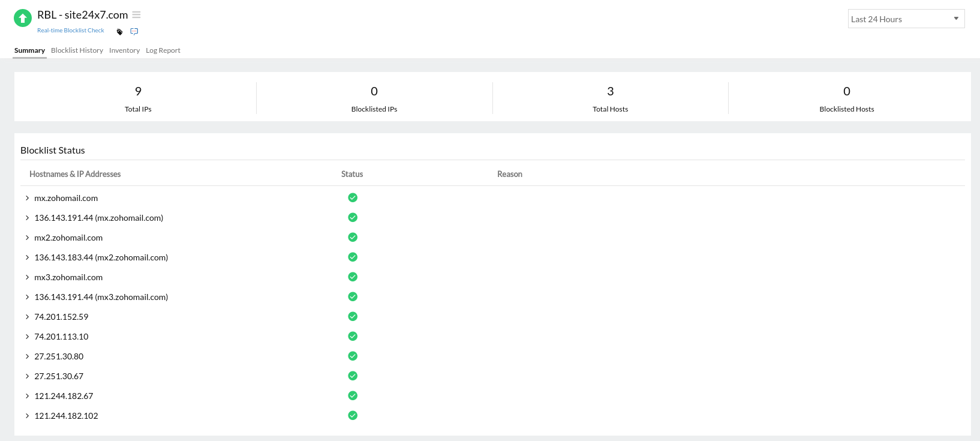
Task: Click status check icon for mx3.zohomail.com
Action: (353, 277)
